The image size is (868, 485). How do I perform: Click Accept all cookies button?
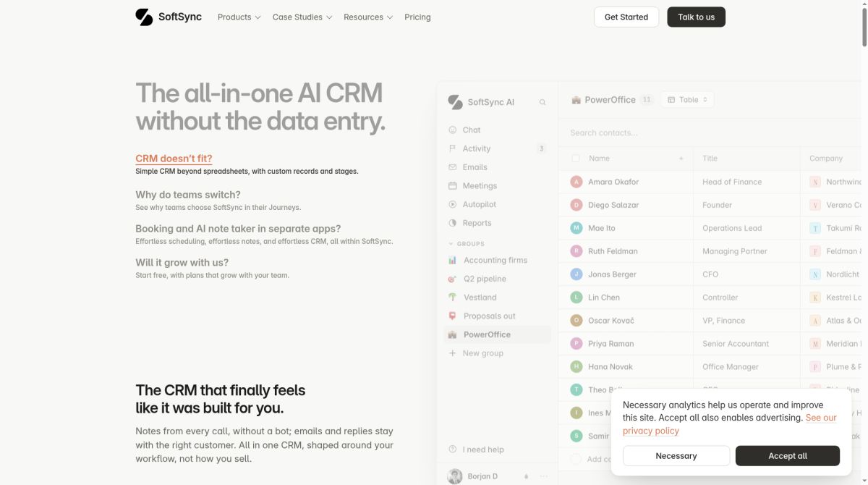point(788,456)
